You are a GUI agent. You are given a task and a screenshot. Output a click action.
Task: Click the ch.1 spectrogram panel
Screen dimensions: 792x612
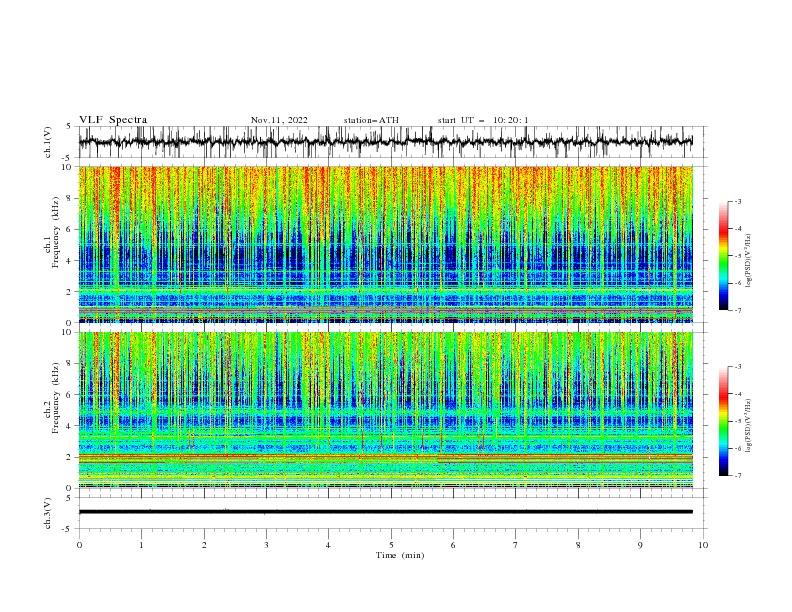385,244
